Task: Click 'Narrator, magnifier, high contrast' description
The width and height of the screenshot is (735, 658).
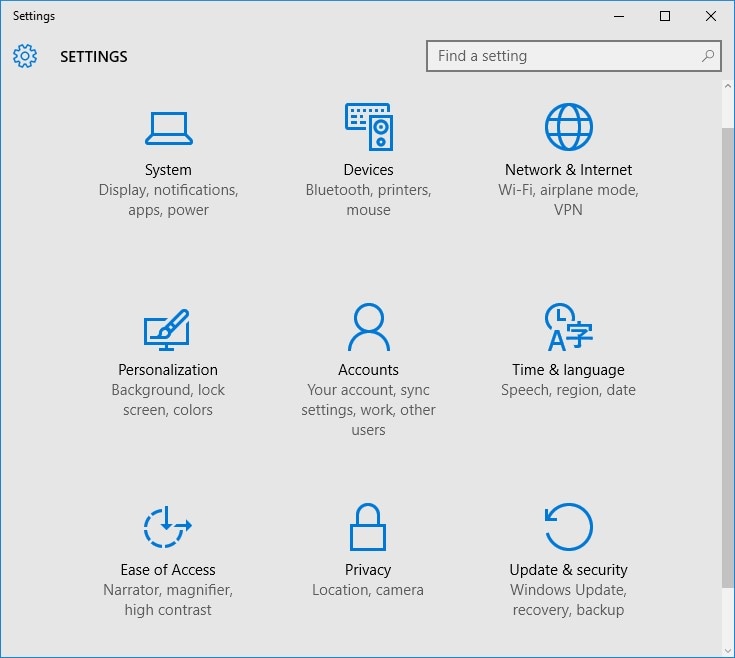Action: (168, 600)
